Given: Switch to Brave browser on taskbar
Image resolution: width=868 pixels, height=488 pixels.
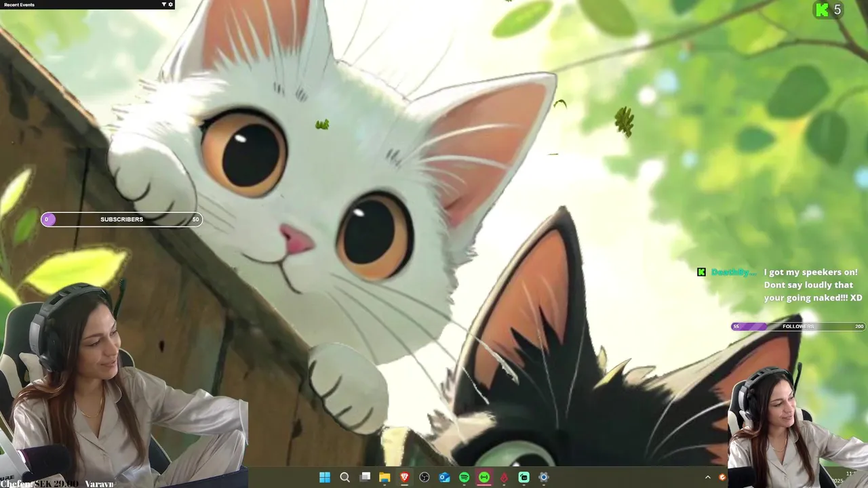Looking at the screenshot, I should pos(405,477).
